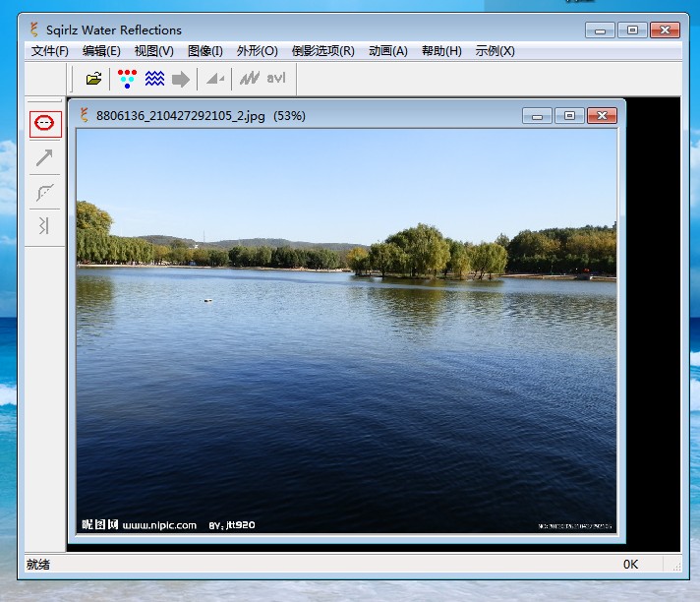Viewport: 700px width, 602px height.
Task: Click the colored dots options icon
Action: (126, 79)
